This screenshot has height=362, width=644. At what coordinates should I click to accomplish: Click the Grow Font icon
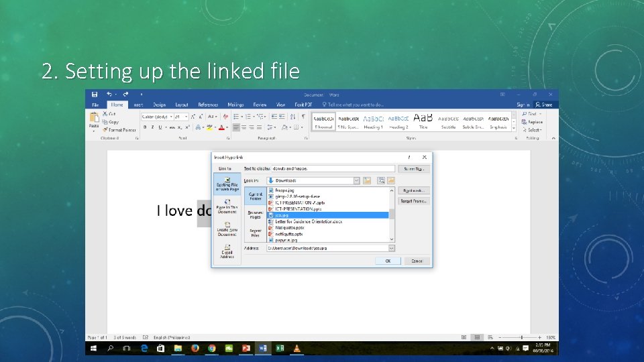193,117
